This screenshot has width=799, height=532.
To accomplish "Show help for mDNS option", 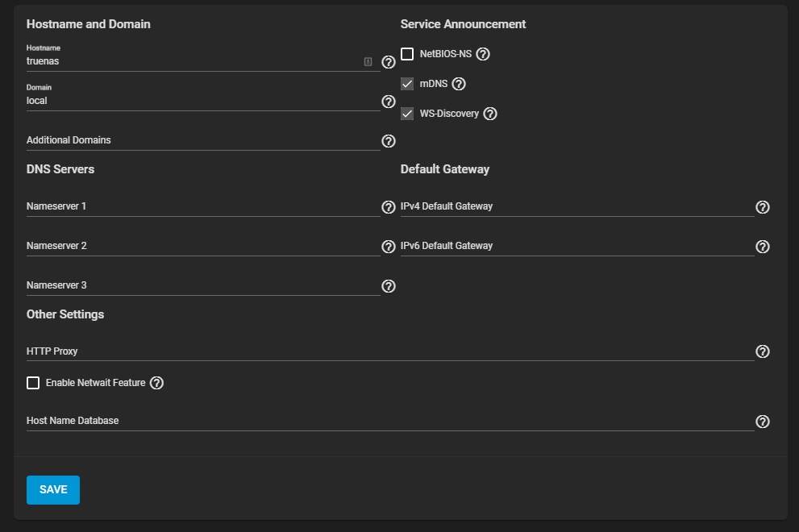I will pos(459,84).
